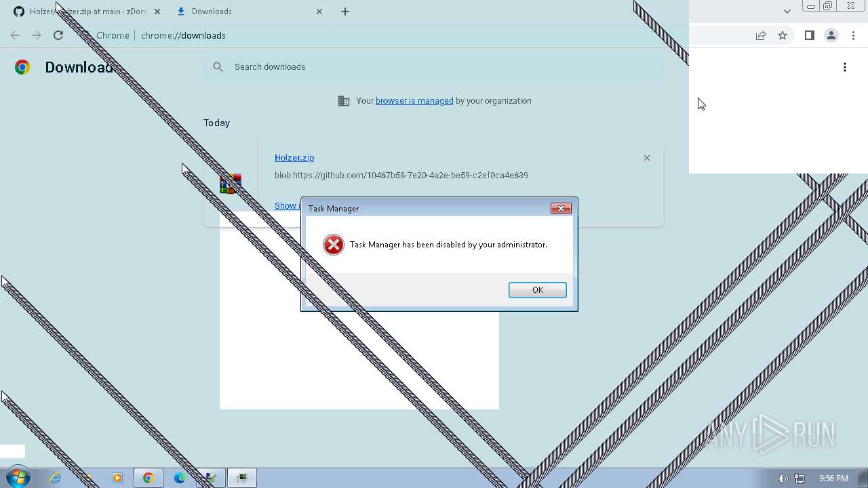Screen dimensions: 868x488
Task: Launch Internet Explorer from taskbar
Action: (x=55, y=478)
